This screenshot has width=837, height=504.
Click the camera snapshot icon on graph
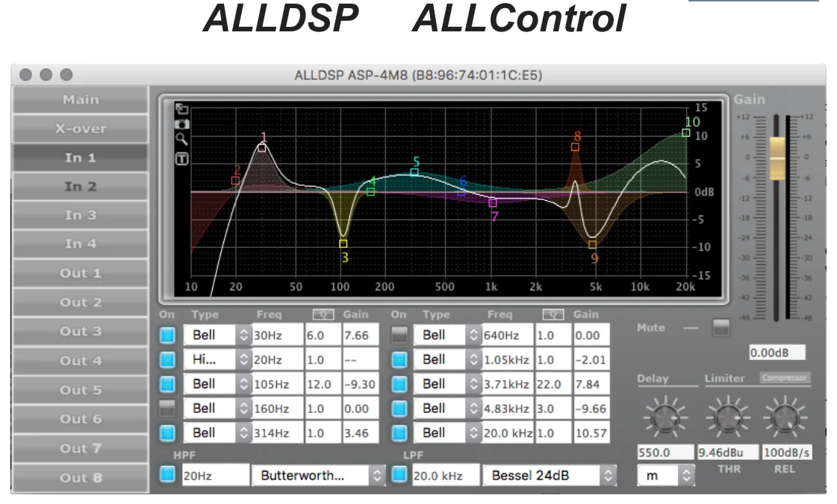182,125
